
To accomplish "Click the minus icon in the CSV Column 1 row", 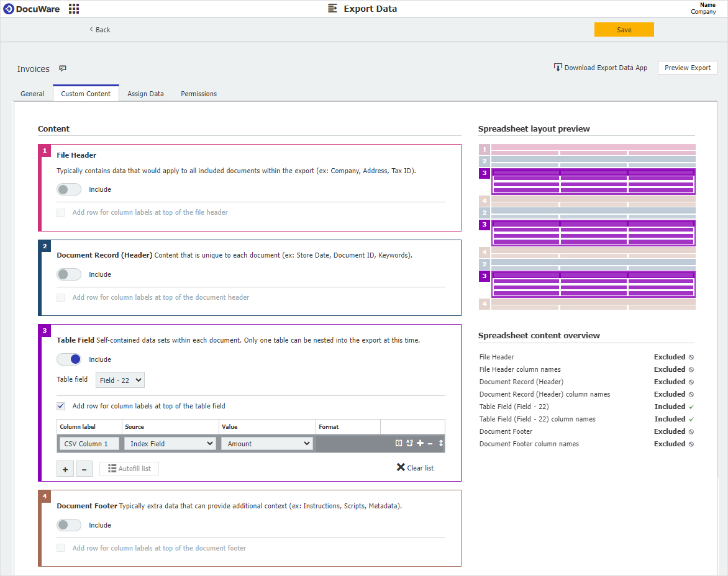I will tap(430, 443).
